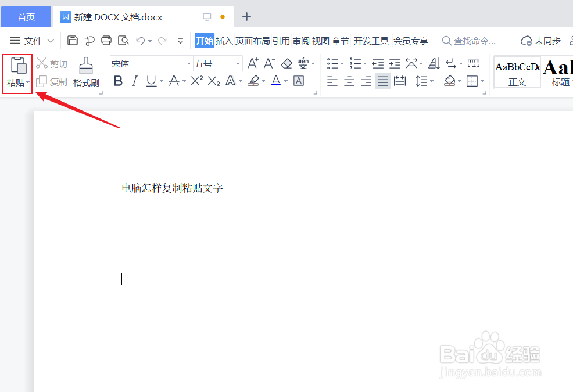Open the 文件 file menu
The width and height of the screenshot is (573, 392).
click(32, 41)
